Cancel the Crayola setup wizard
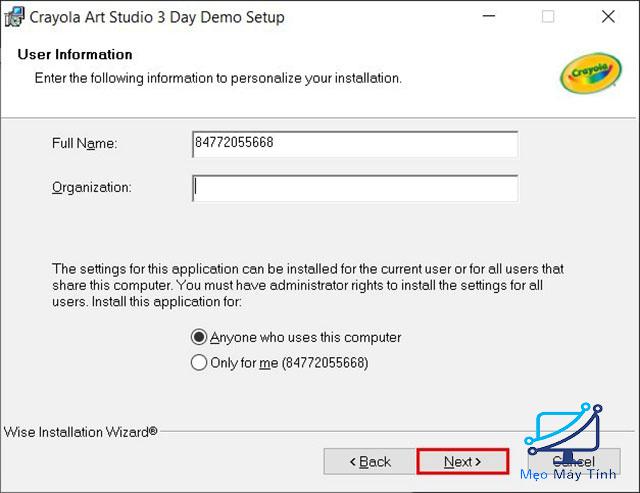This screenshot has height=493, width=640. tap(574, 462)
